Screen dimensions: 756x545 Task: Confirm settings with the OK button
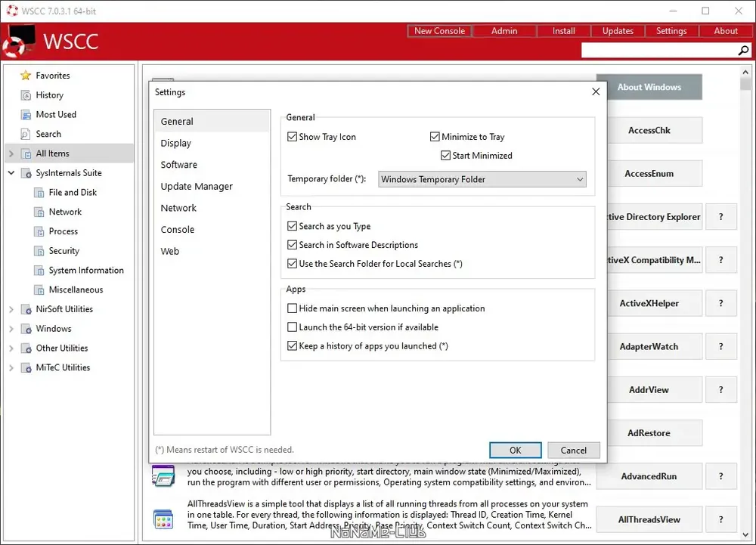tap(516, 450)
